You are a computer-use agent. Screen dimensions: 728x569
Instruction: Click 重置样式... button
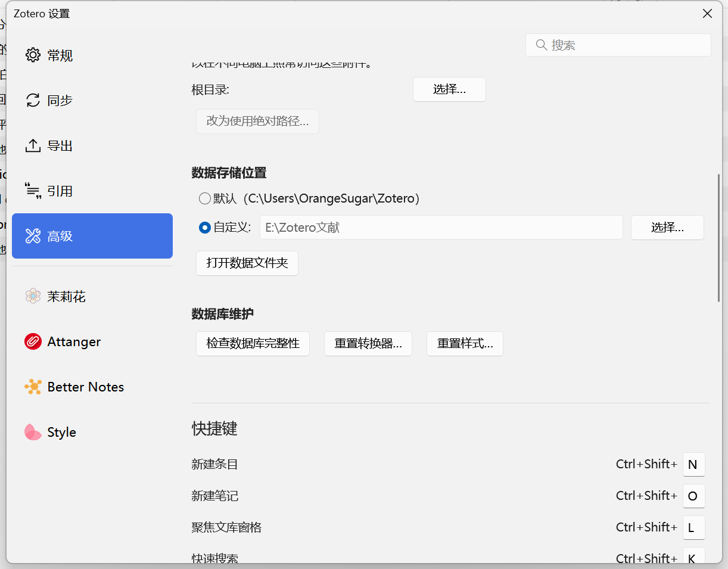465,344
